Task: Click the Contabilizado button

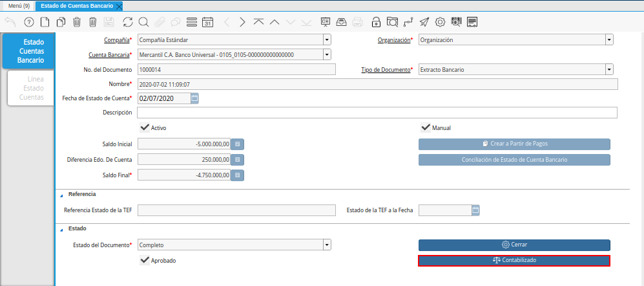Action: tap(514, 260)
